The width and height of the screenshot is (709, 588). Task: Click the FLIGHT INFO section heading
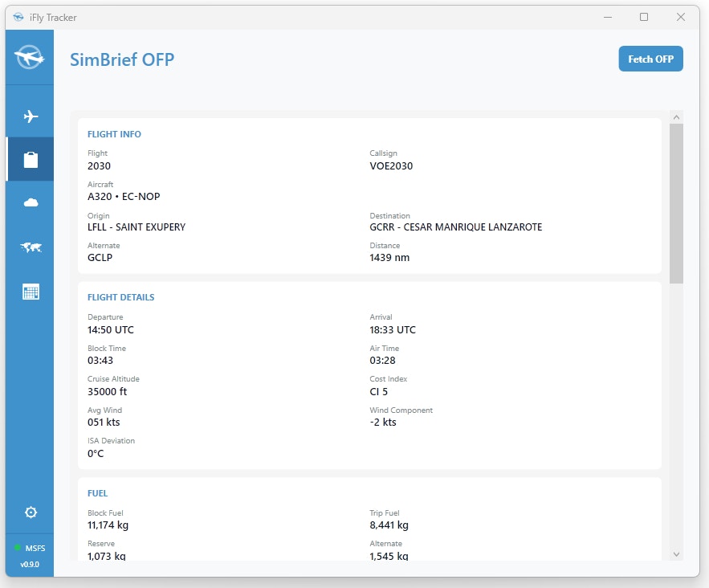114,134
